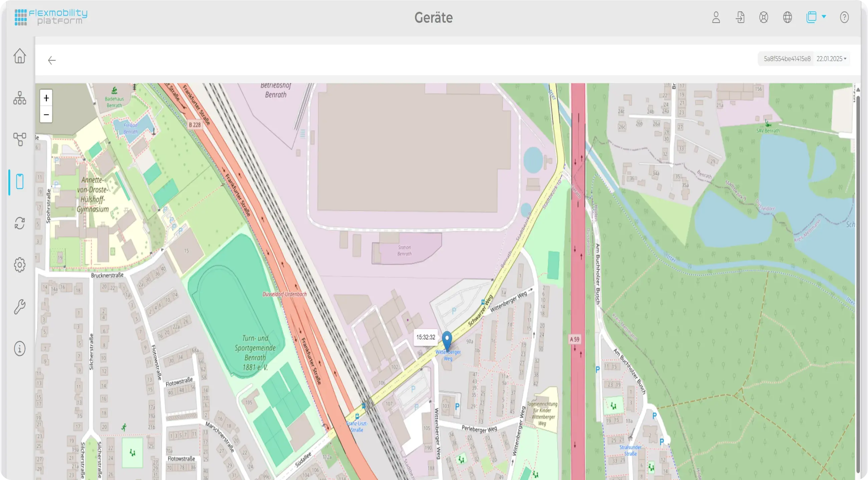The width and height of the screenshot is (868, 480).
Task: Open the settings gear in sidebar
Action: (20, 265)
